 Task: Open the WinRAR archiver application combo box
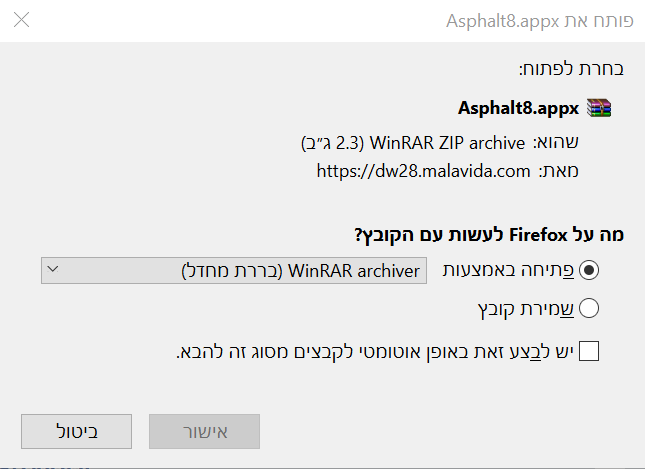point(234,270)
